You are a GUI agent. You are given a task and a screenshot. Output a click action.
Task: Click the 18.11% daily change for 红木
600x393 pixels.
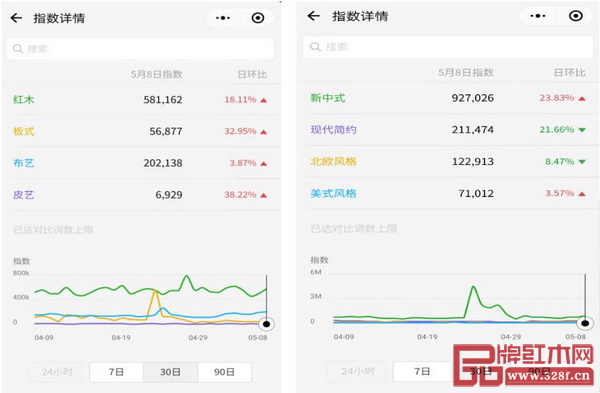(240, 99)
